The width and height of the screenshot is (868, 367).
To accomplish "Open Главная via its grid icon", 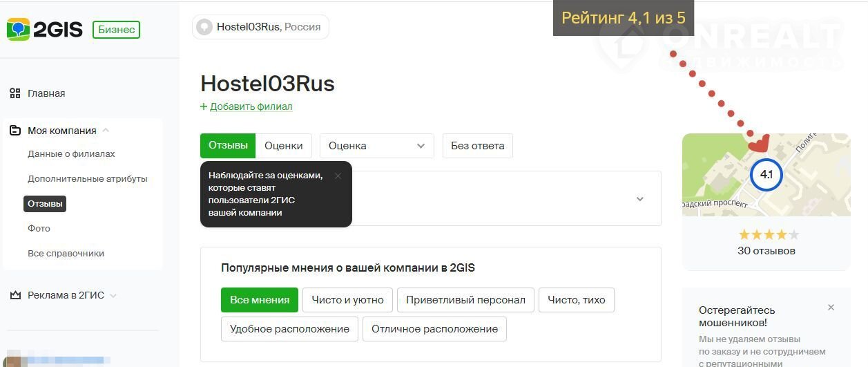I will point(15,93).
